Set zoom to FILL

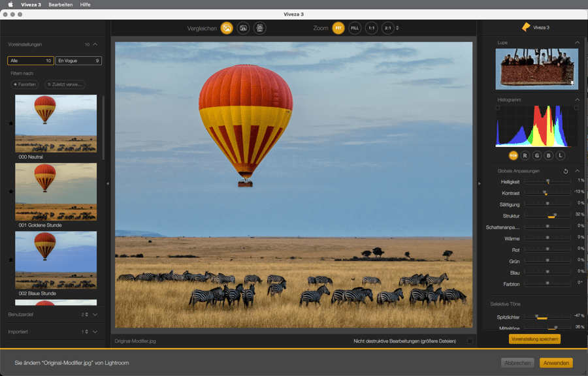click(x=355, y=28)
